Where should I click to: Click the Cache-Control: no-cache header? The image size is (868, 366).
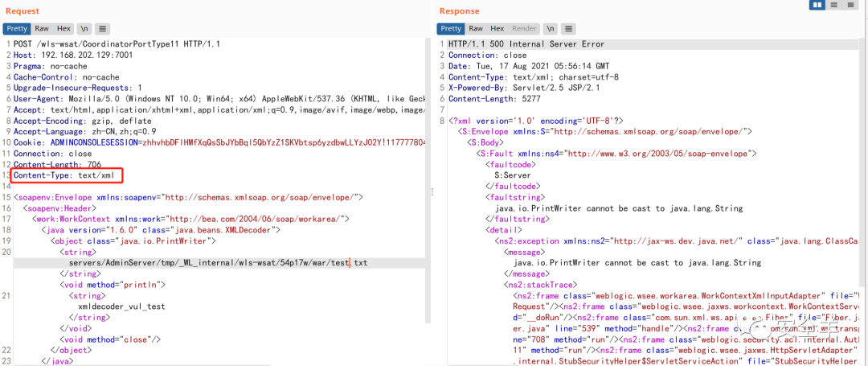[x=67, y=77]
